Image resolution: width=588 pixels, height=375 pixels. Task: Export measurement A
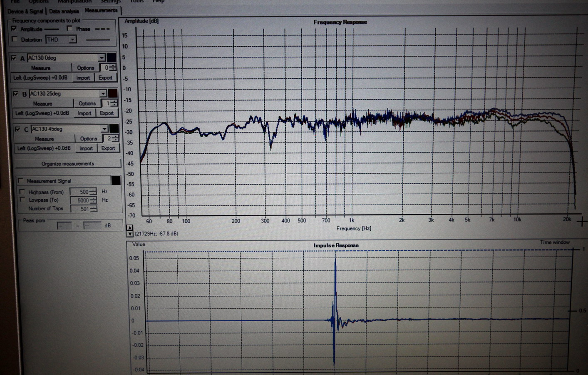(105, 78)
